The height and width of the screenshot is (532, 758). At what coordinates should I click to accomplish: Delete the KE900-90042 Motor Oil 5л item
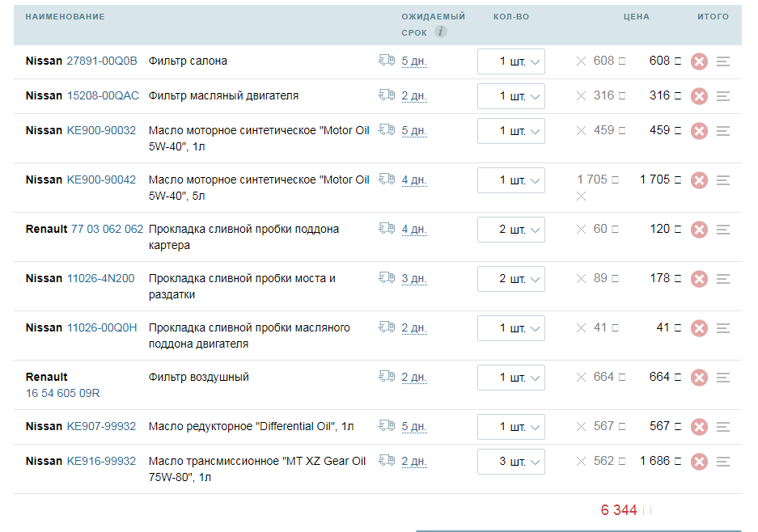click(x=699, y=180)
